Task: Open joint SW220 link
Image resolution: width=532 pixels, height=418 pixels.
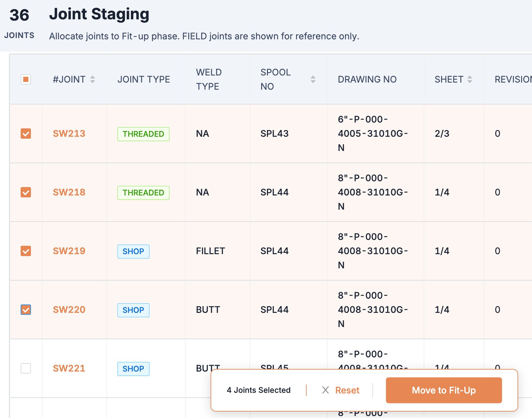Action: coord(69,310)
